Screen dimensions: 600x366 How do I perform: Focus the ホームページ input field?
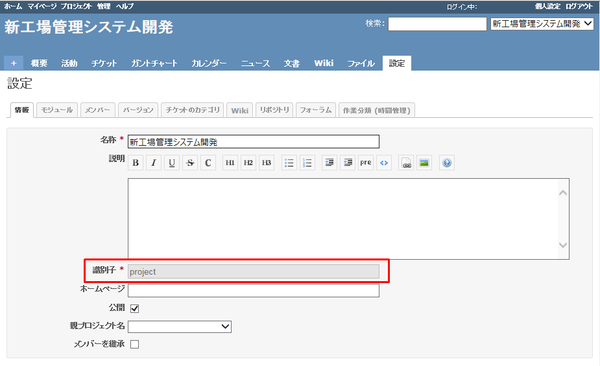coord(254,291)
